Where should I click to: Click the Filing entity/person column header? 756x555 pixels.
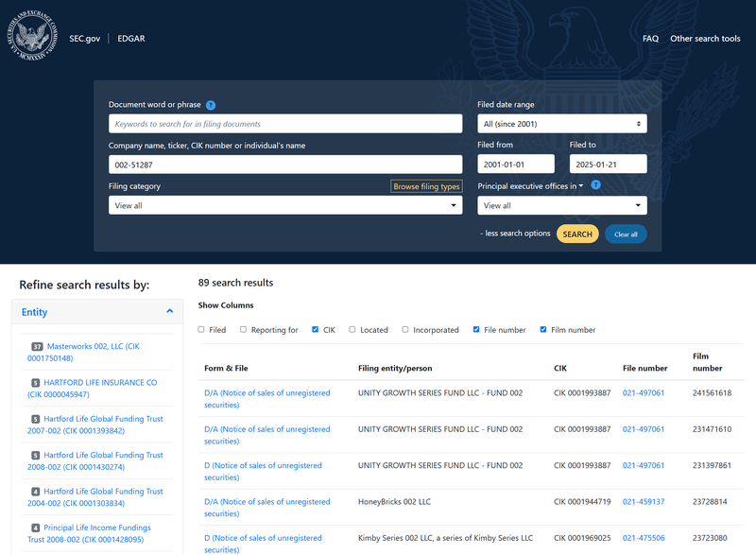click(395, 368)
